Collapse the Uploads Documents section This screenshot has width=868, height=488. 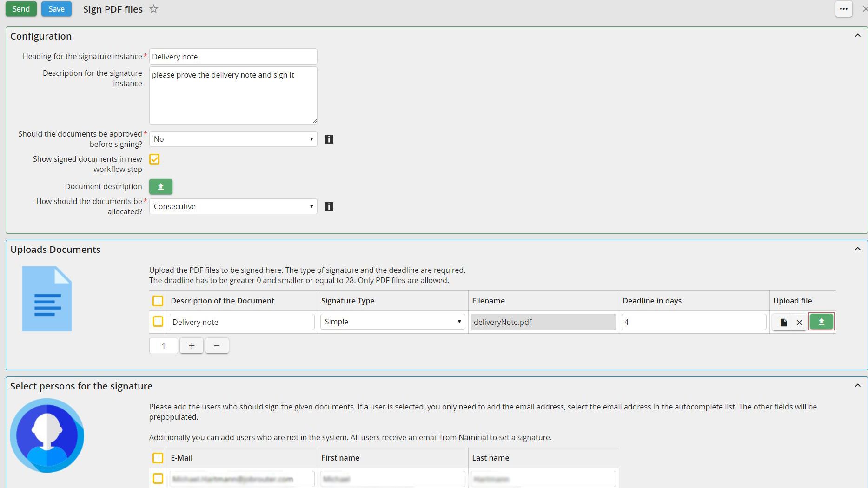point(857,249)
